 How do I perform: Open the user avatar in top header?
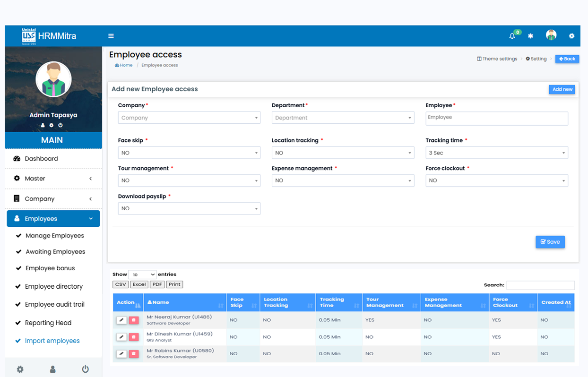click(x=551, y=35)
